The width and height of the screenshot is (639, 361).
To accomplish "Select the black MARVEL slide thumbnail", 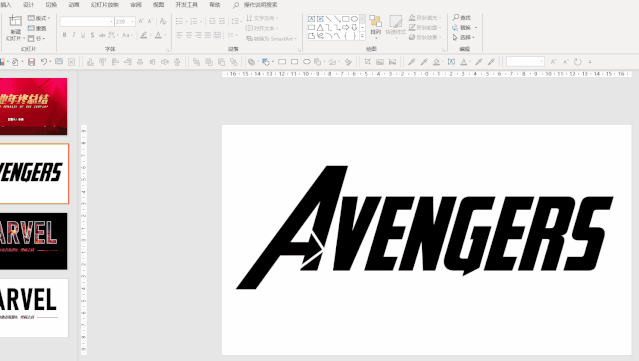I will [x=33, y=241].
